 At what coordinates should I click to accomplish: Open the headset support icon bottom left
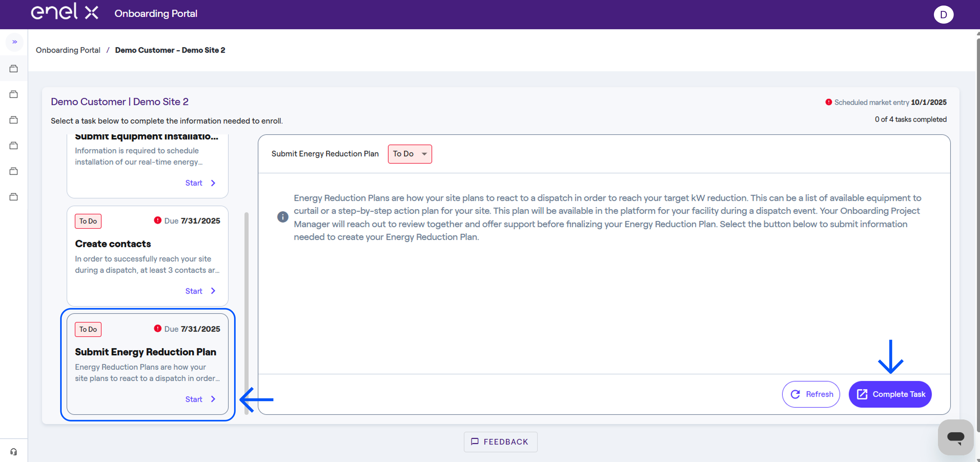[14, 451]
